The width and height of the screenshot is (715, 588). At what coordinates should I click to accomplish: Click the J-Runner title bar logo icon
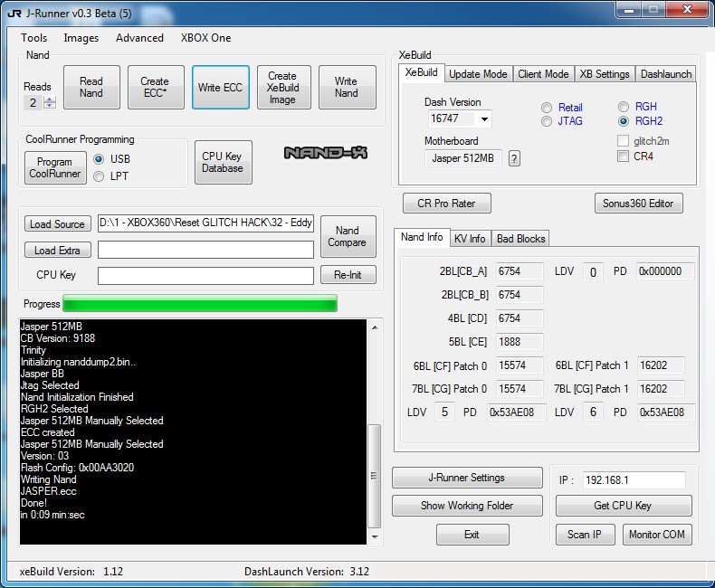coord(14,13)
